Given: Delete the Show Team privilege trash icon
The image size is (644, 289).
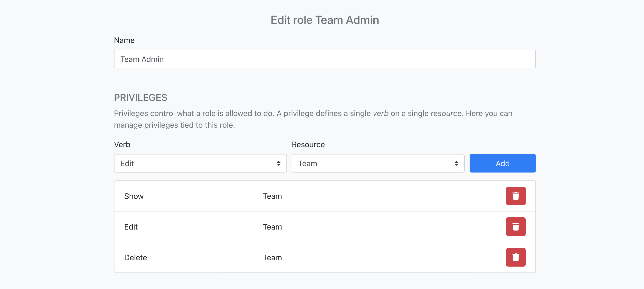Looking at the screenshot, I should click(x=515, y=196).
